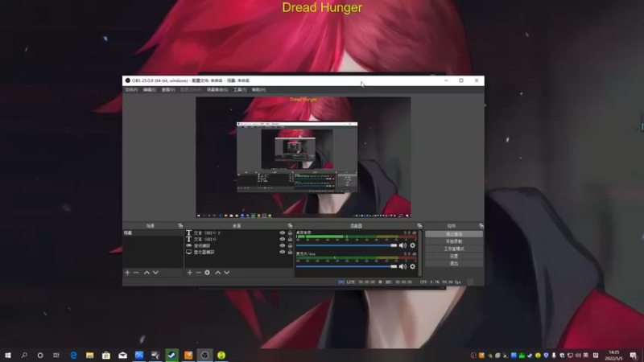
Task: Click the Mixer panel vertical scrollbar
Action: tap(419, 253)
